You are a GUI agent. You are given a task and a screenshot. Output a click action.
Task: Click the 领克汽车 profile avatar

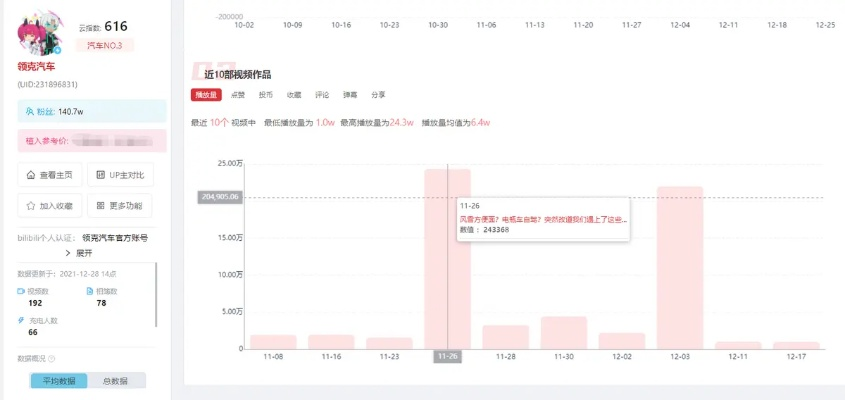(40, 34)
